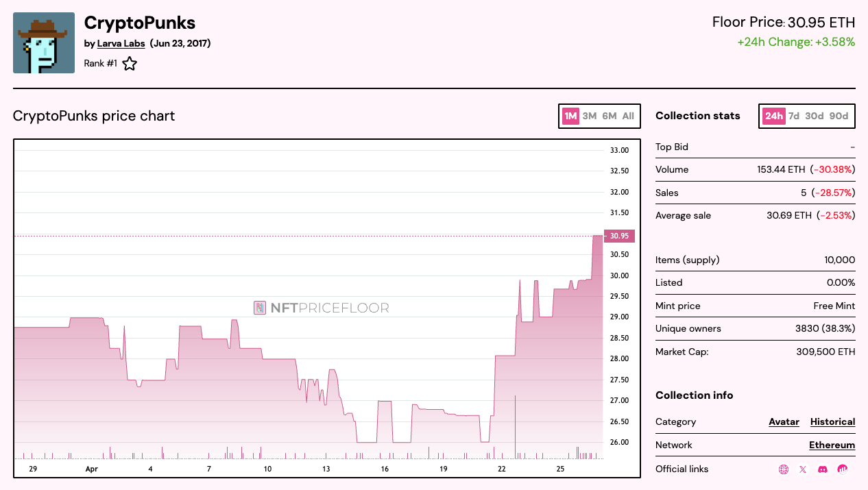Click the 30.95 price label on chart axis

[619, 236]
